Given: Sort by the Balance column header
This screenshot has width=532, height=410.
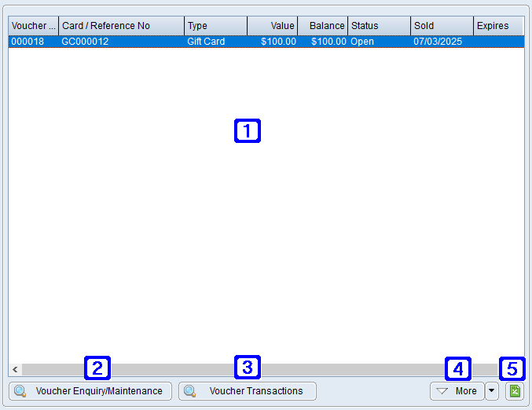Looking at the screenshot, I should 322,26.
